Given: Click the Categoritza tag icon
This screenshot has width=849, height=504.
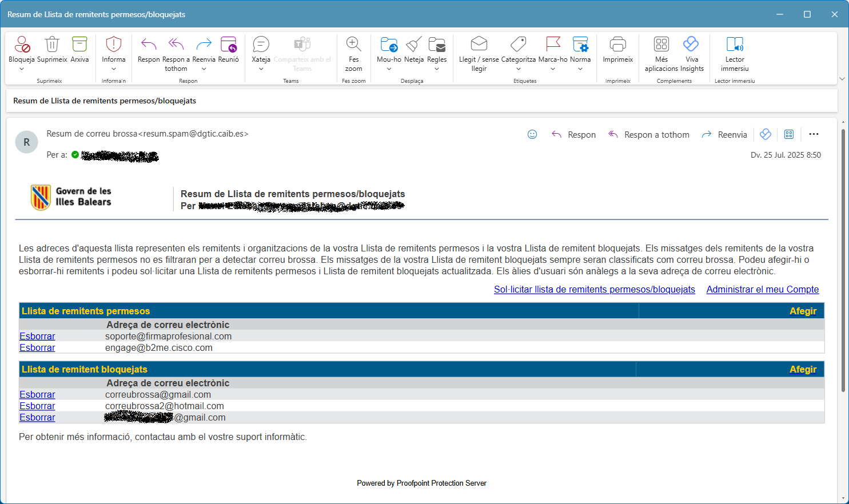Looking at the screenshot, I should point(519,44).
